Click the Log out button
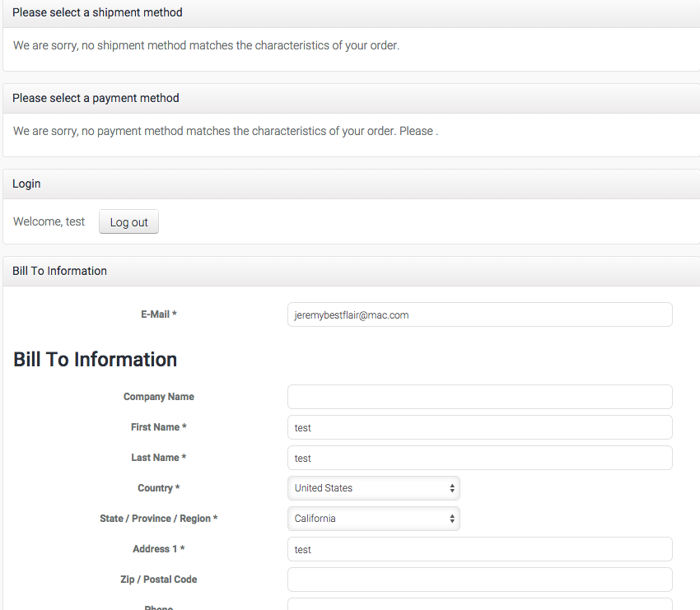The height and width of the screenshot is (610, 700). [x=128, y=222]
